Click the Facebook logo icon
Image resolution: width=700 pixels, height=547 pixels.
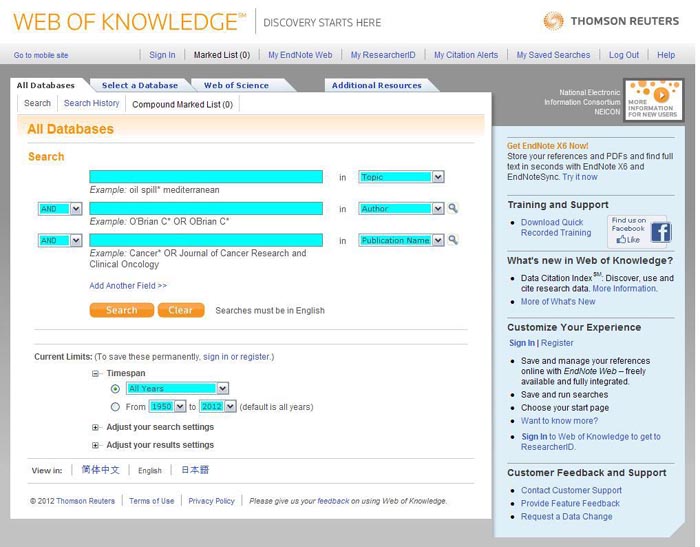click(660, 233)
